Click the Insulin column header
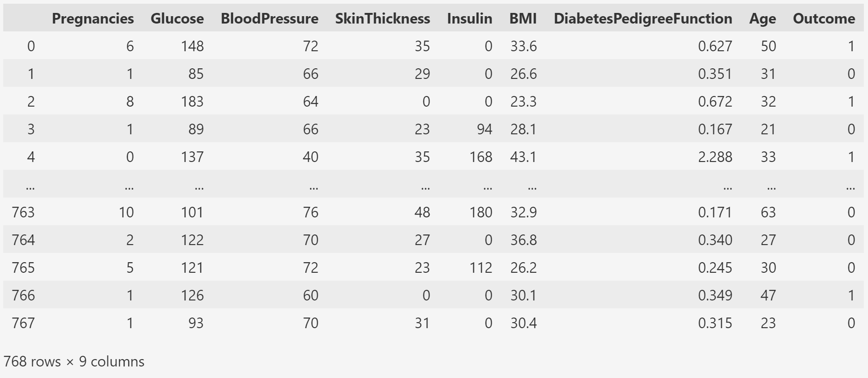Image resolution: width=868 pixels, height=378 pixels. tap(469, 18)
